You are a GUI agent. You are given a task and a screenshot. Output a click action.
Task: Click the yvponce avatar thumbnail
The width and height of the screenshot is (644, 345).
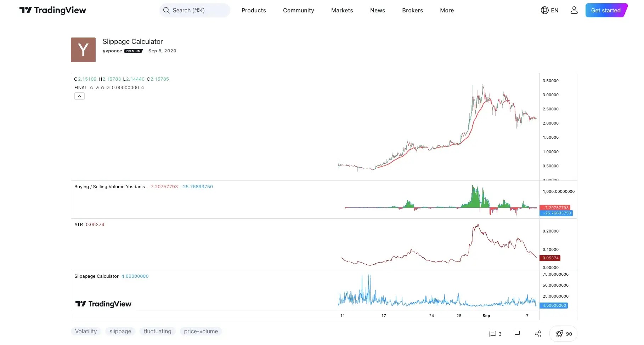pos(83,50)
